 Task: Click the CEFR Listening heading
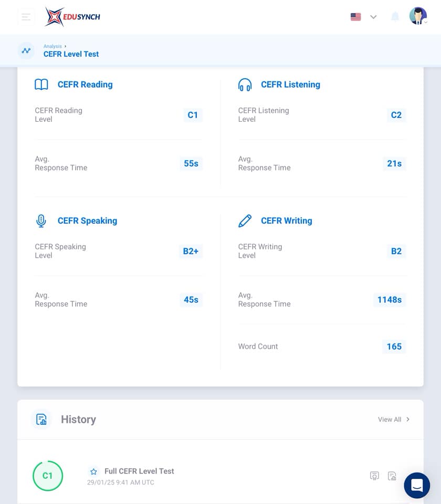pyautogui.click(x=290, y=85)
